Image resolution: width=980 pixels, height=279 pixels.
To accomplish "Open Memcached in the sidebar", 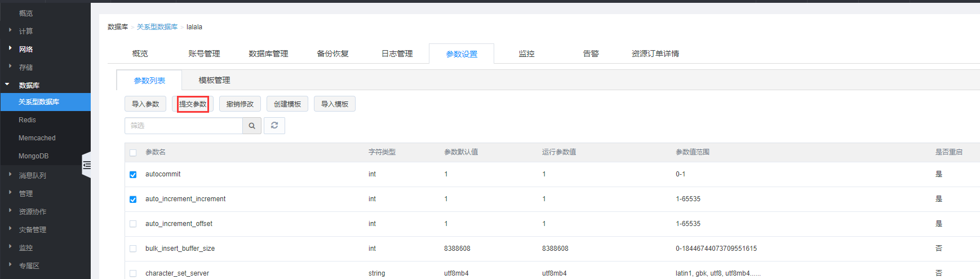I will 37,138.
